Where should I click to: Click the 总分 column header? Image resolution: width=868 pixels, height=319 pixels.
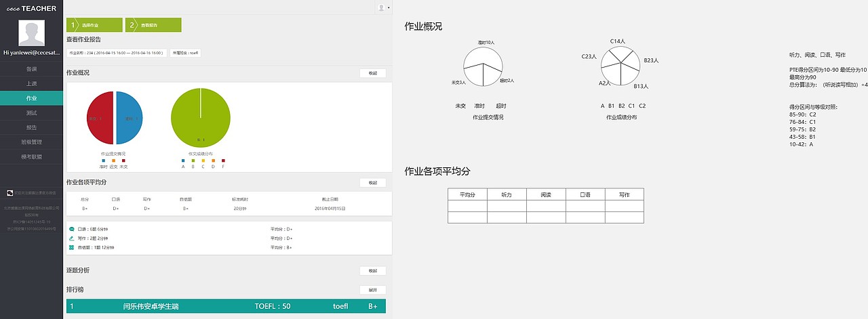pyautogui.click(x=85, y=200)
